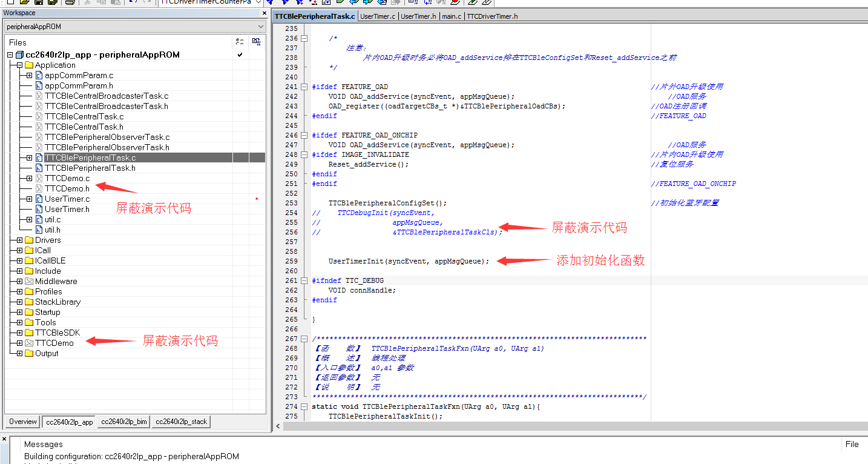Expand the TTCBlePeripheralTask.c node

29,157
